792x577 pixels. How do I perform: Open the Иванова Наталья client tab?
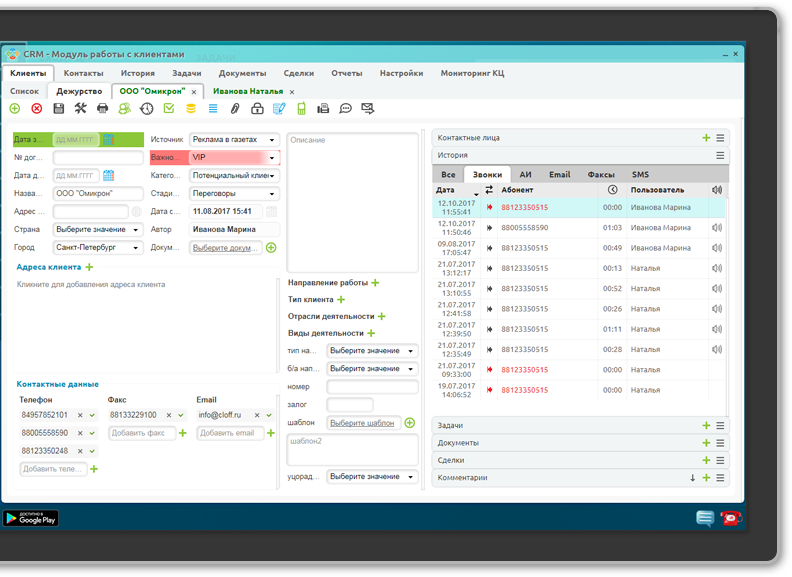248,91
